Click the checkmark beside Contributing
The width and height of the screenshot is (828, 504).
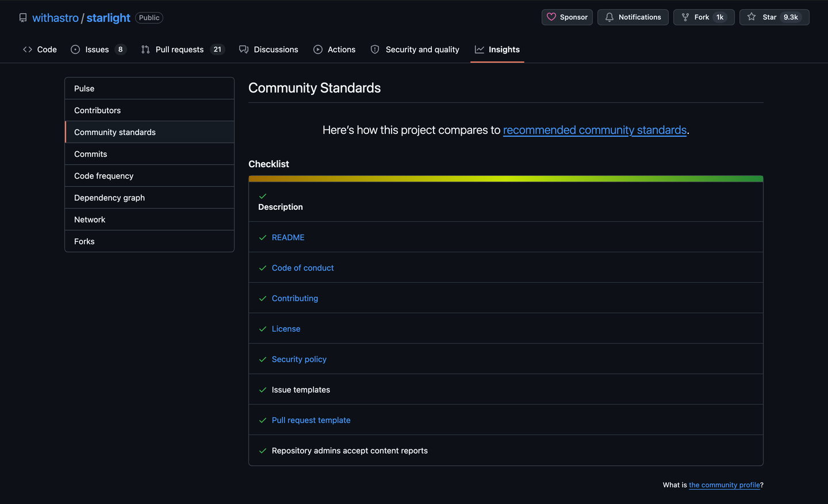pos(263,298)
